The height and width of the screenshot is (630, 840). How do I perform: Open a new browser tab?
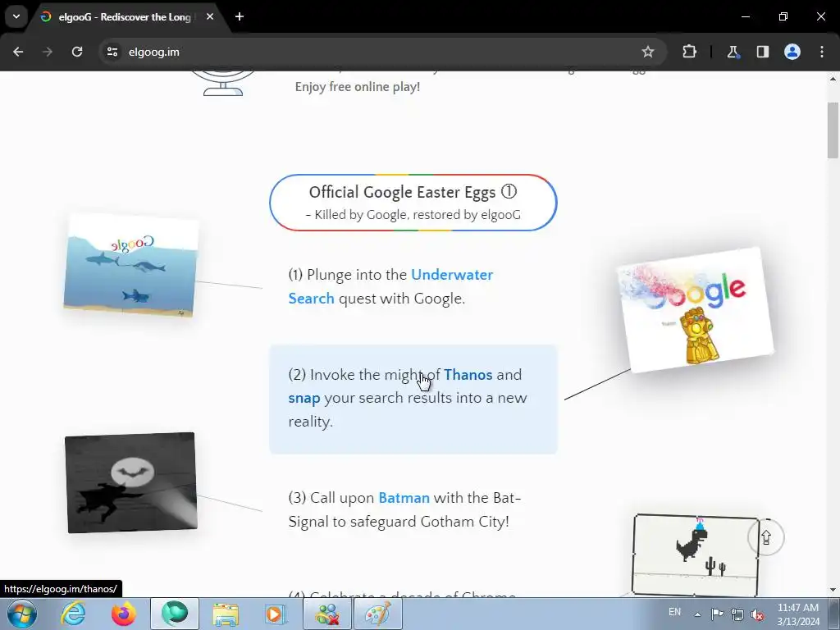pos(240,16)
